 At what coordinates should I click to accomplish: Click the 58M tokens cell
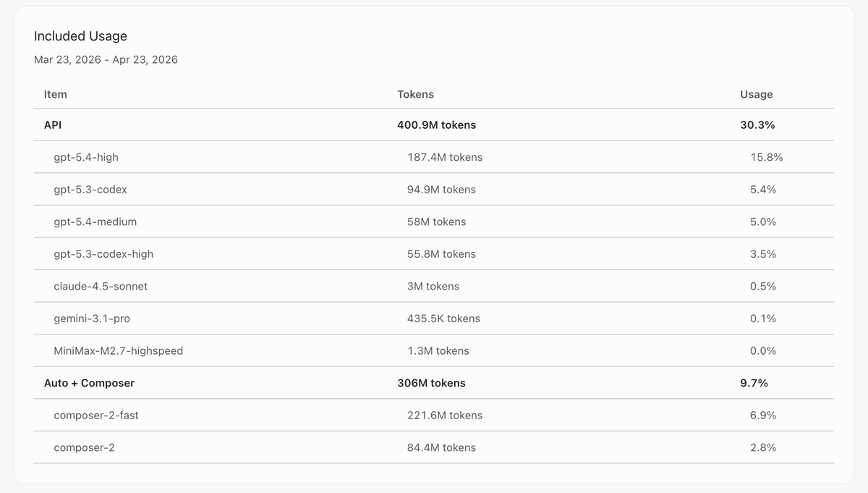[436, 222]
